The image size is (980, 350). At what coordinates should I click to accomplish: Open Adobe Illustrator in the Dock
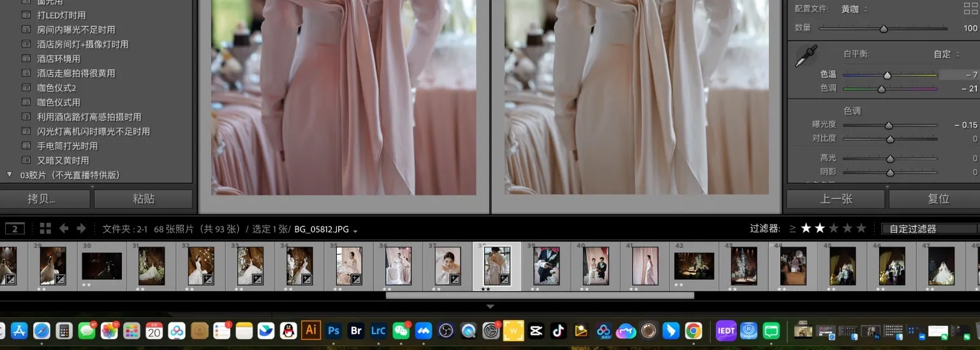pyautogui.click(x=311, y=330)
